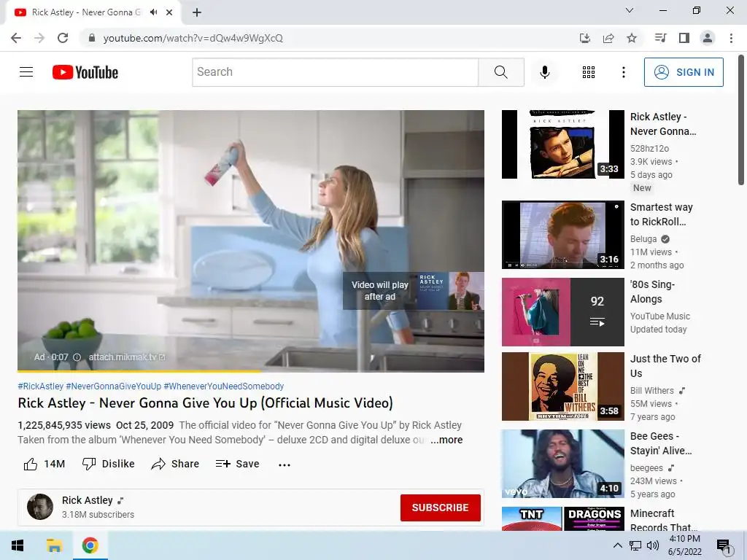Click the 'Video will play after ad' preview
Viewport: 747px width, 560px height.
414,291
